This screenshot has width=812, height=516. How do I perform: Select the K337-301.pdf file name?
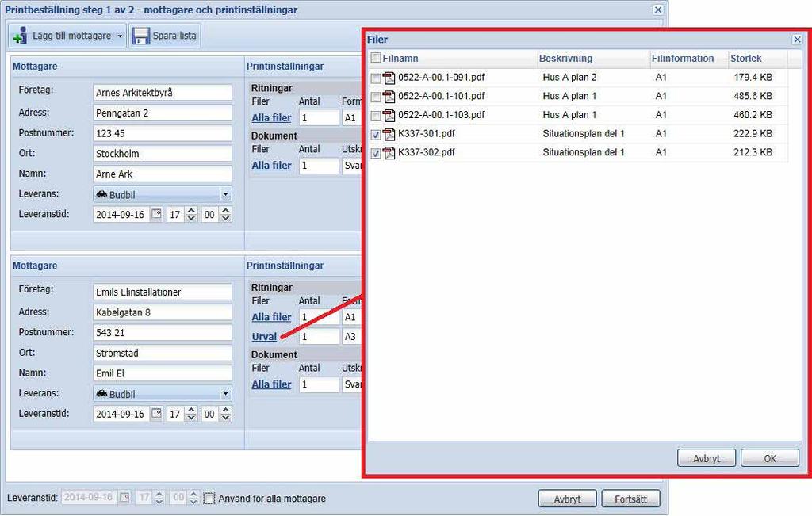pyautogui.click(x=426, y=133)
